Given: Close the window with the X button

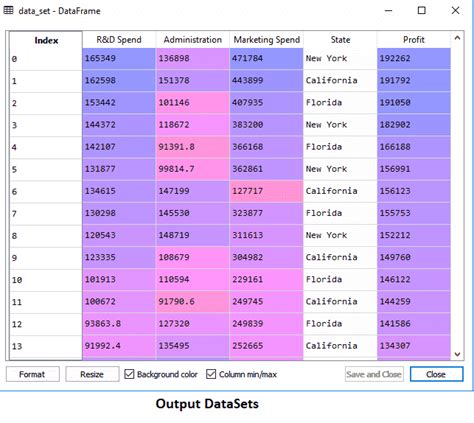Looking at the screenshot, I should coord(455,11).
